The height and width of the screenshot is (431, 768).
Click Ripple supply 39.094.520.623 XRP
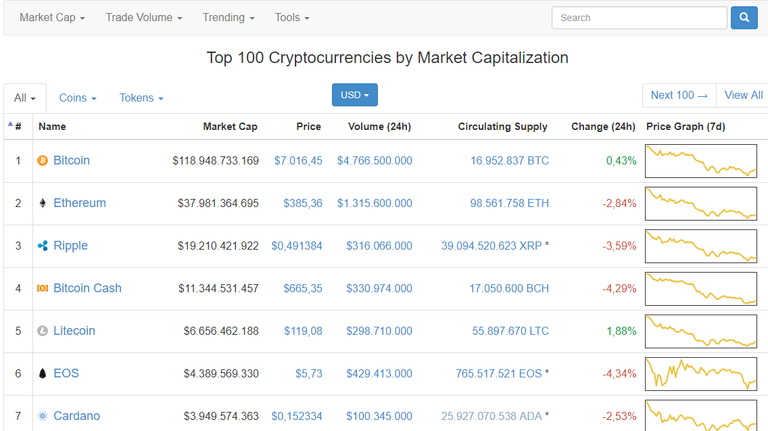tap(491, 246)
